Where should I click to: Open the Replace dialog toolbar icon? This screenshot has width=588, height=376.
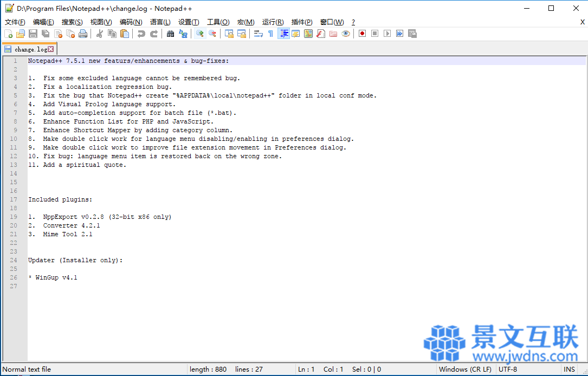pos(183,34)
